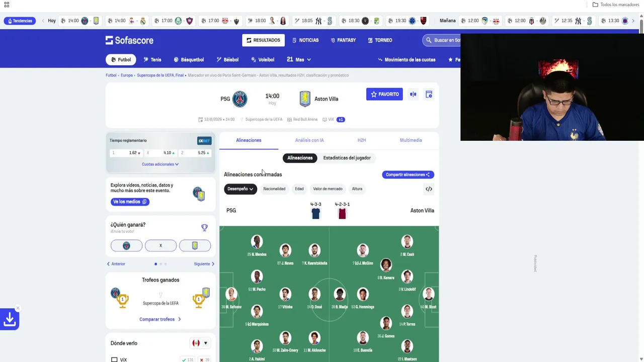Open N. Mendes player photo on pitch

257,242
